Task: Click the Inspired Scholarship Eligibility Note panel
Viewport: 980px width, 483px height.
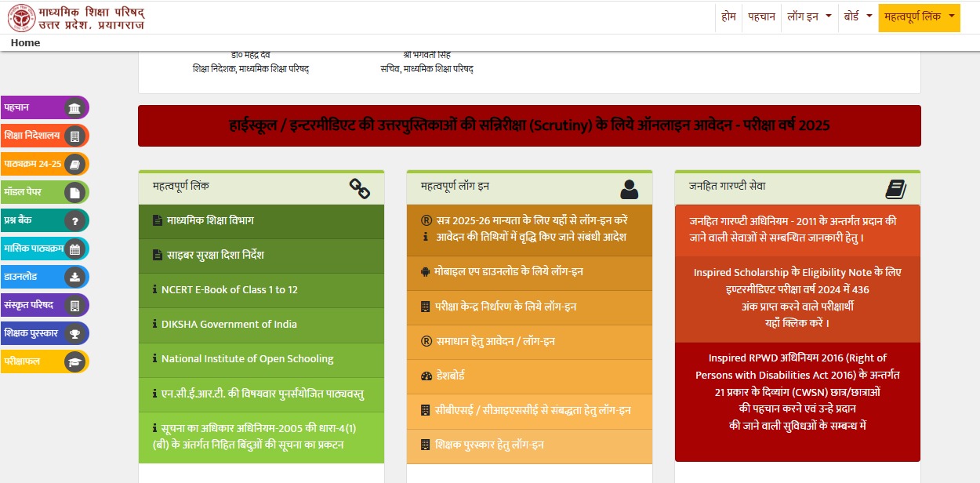Action: pos(797,298)
